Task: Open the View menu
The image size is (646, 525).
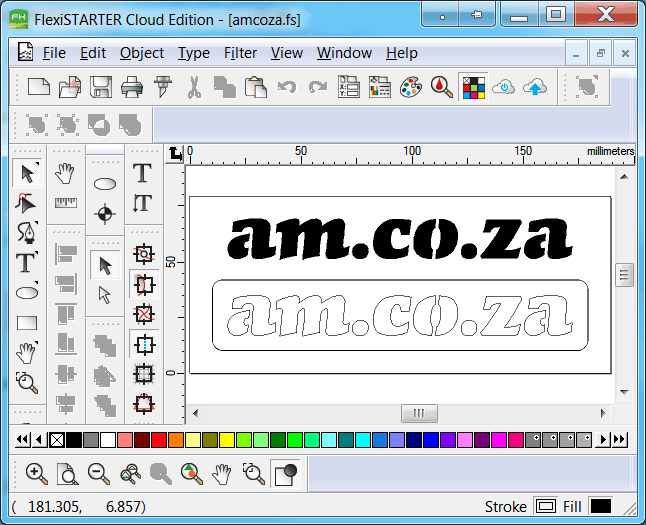Action: click(x=287, y=53)
